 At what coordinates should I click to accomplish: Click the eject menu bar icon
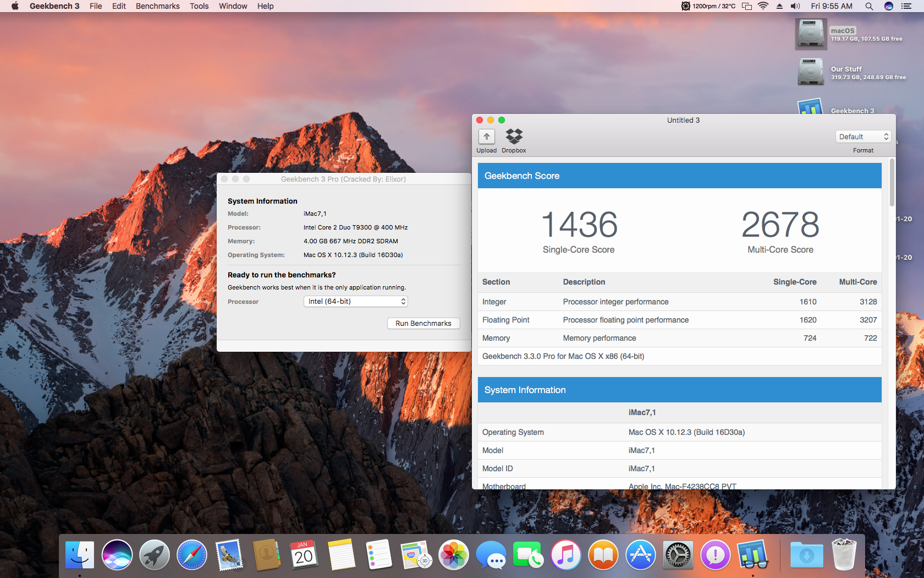pyautogui.click(x=779, y=6)
